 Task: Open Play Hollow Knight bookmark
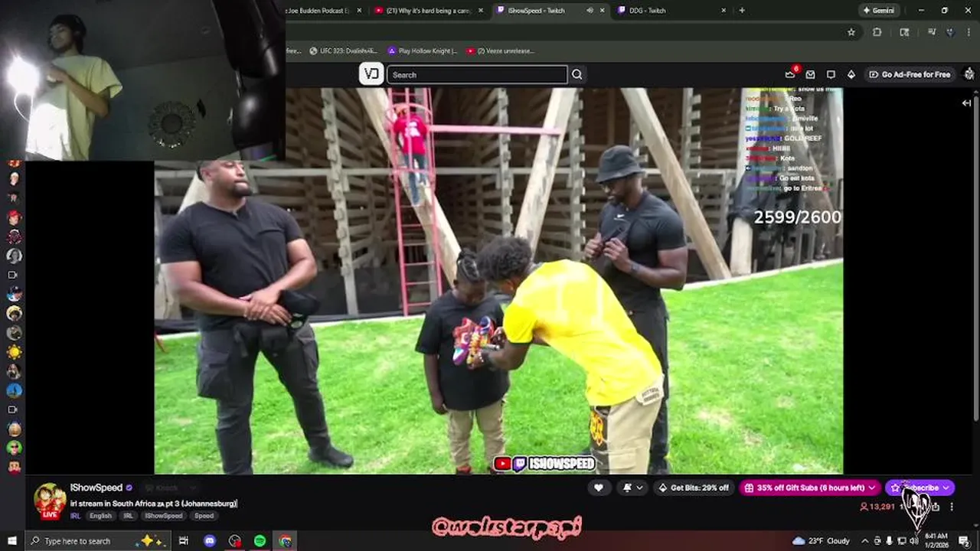422,51
